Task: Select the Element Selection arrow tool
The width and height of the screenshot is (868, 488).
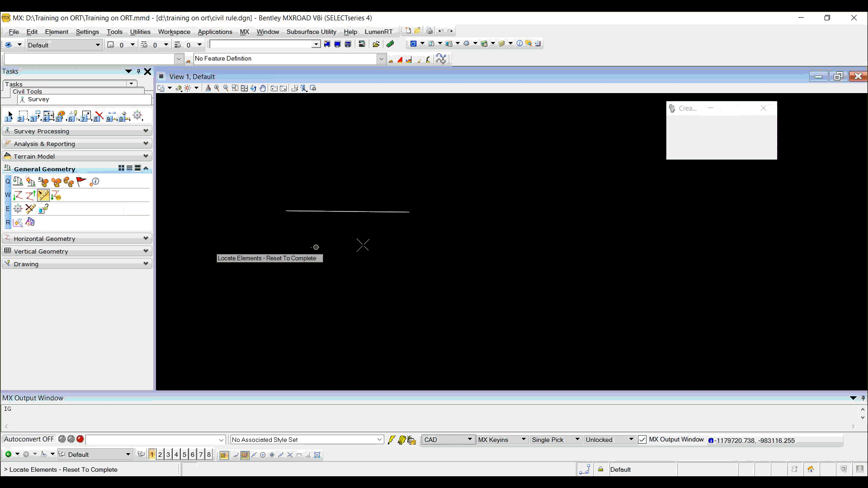Action: pos(9,116)
